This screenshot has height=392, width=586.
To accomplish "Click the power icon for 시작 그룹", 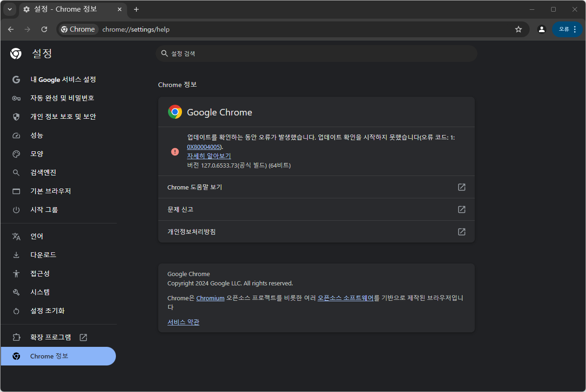I will [16, 210].
